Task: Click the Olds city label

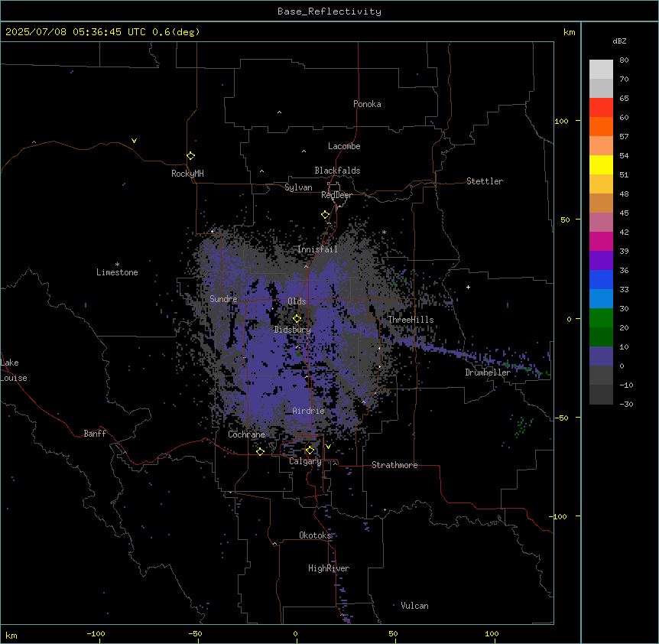Action: click(x=297, y=301)
